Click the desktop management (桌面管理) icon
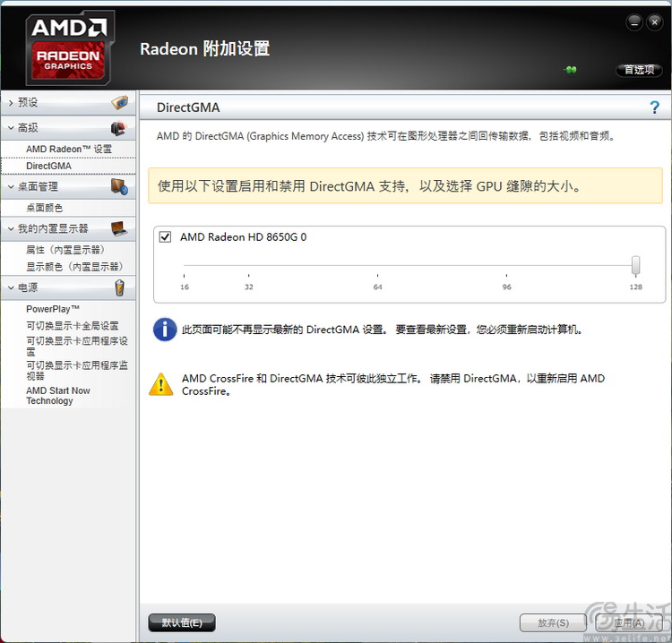The width and height of the screenshot is (672, 643). 119,187
